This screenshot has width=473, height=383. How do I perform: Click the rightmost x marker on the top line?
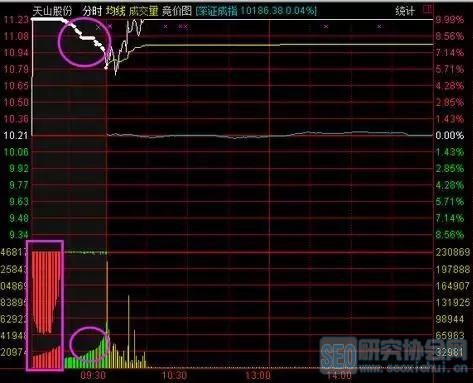click(379, 26)
